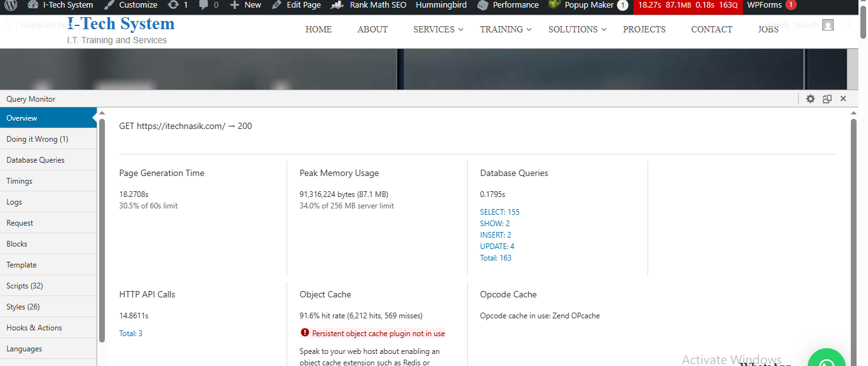Open Template panel

coord(48,264)
